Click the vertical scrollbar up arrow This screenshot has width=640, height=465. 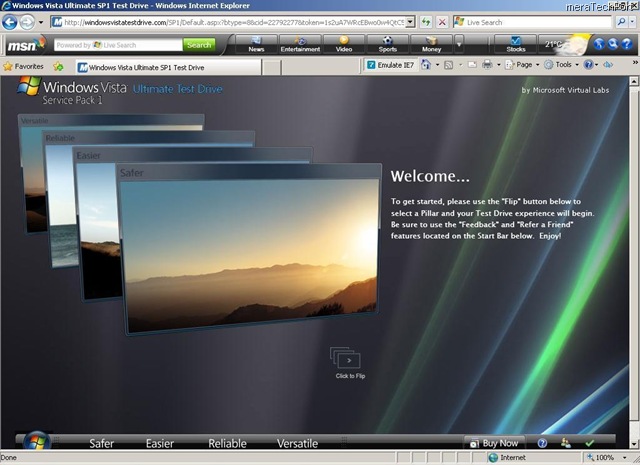(x=633, y=81)
